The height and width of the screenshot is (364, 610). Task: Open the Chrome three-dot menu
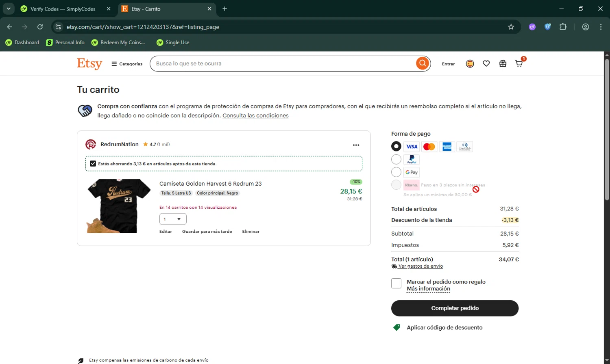tap(601, 27)
